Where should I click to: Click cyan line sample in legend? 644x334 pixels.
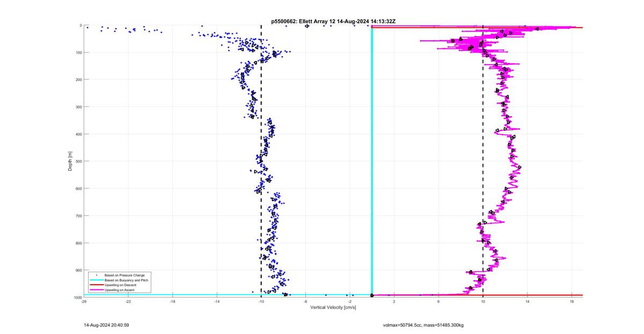96,280
